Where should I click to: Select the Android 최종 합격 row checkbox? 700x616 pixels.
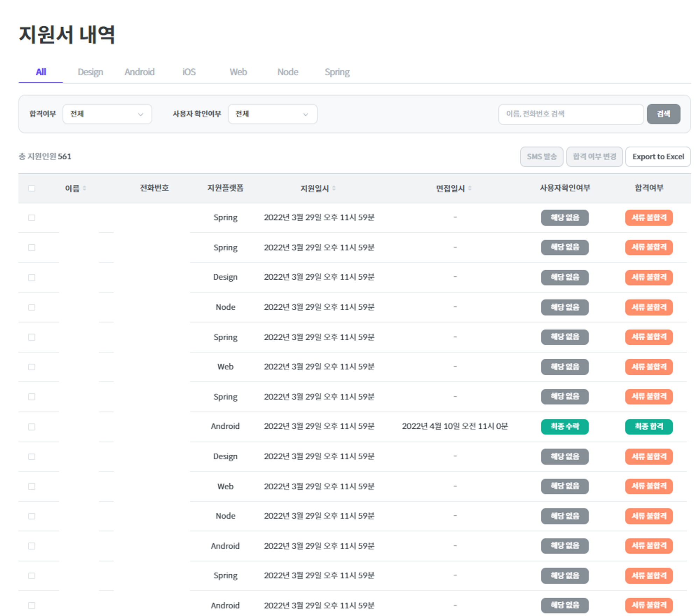coord(32,427)
